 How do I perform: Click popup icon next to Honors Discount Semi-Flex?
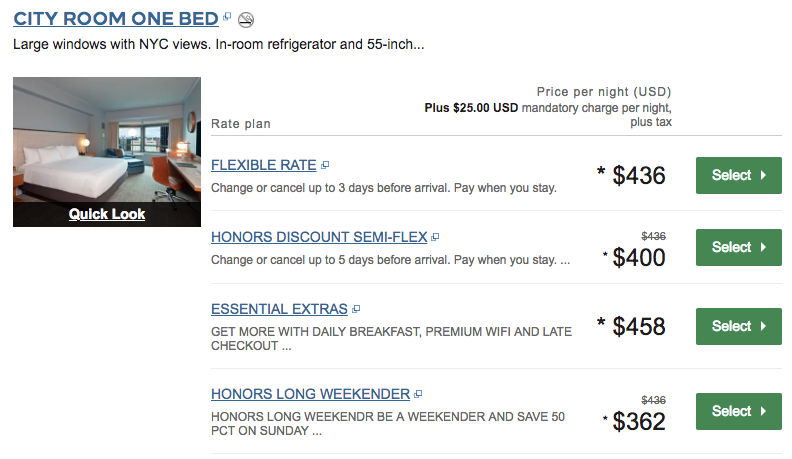tap(435, 237)
